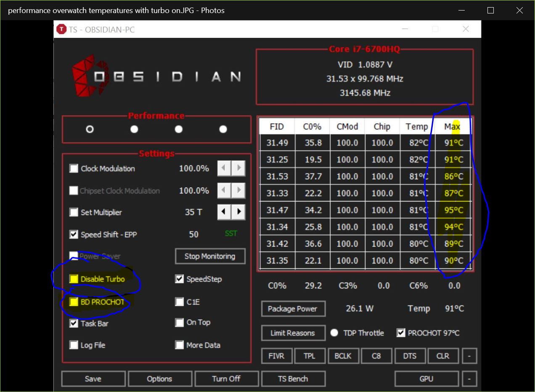The width and height of the screenshot is (535, 392).
Task: Minimize the TS OBSIDIAN-PC window
Action: [405, 29]
